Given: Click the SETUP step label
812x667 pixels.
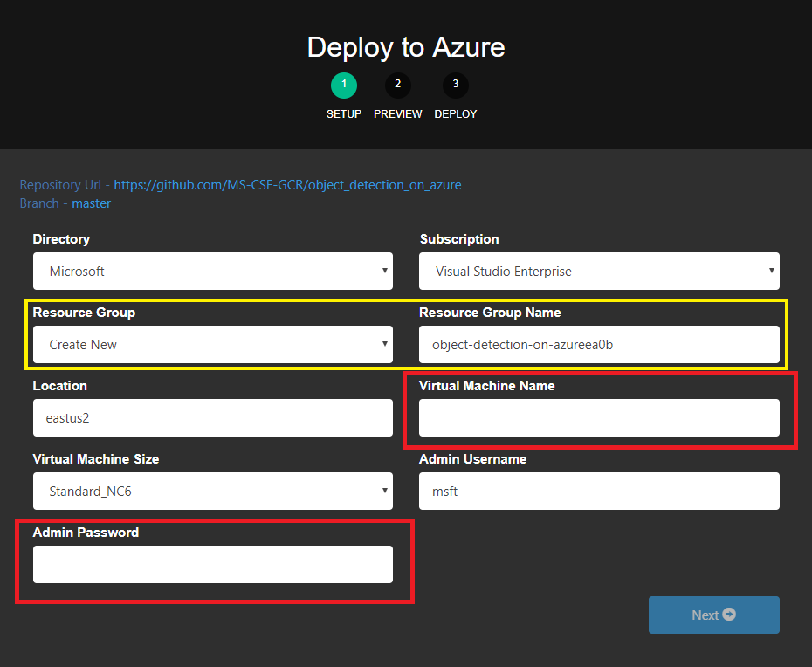Looking at the screenshot, I should [344, 113].
